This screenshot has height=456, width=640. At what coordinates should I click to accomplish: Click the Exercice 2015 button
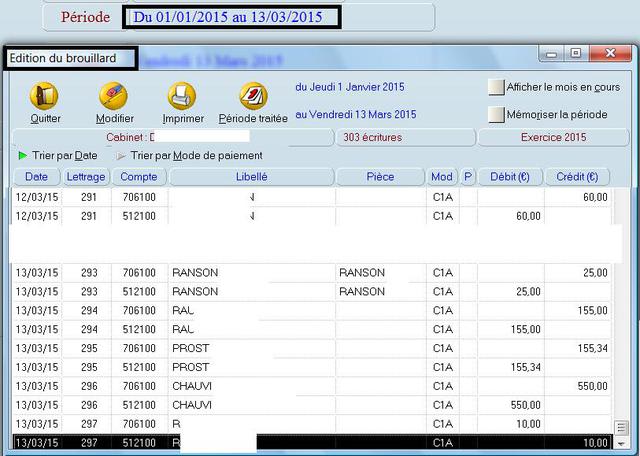553,137
